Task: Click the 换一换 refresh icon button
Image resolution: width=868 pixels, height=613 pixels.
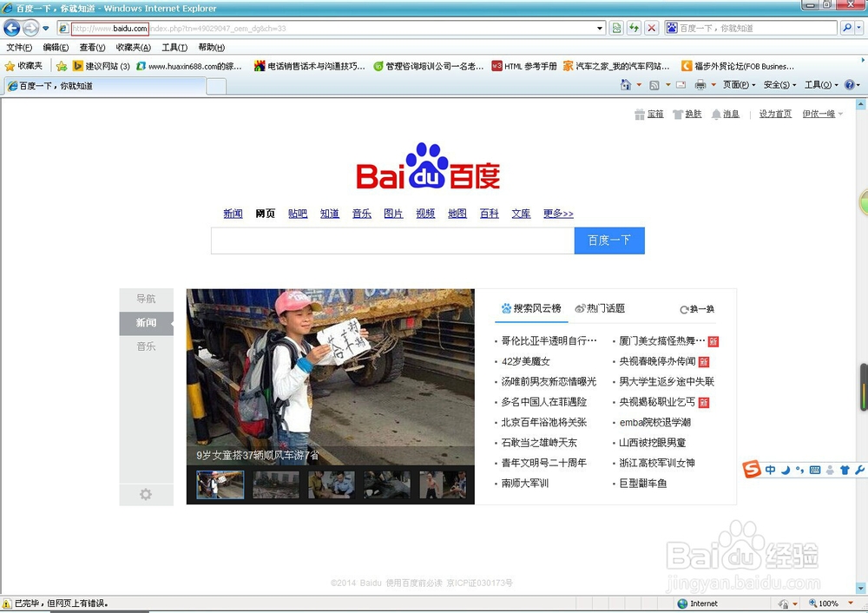Action: tap(697, 310)
